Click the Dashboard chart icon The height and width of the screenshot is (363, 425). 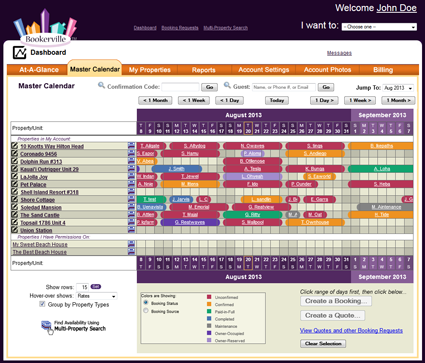[20, 53]
